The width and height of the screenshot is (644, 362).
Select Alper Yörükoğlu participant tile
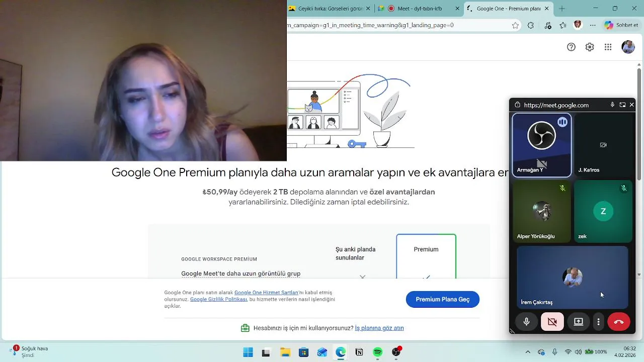click(x=542, y=212)
